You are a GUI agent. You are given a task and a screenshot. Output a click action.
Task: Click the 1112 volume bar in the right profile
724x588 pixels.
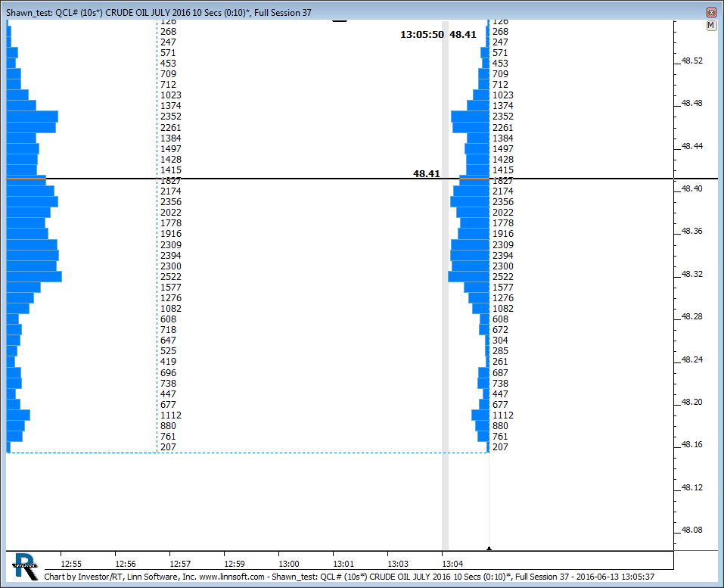[480, 415]
